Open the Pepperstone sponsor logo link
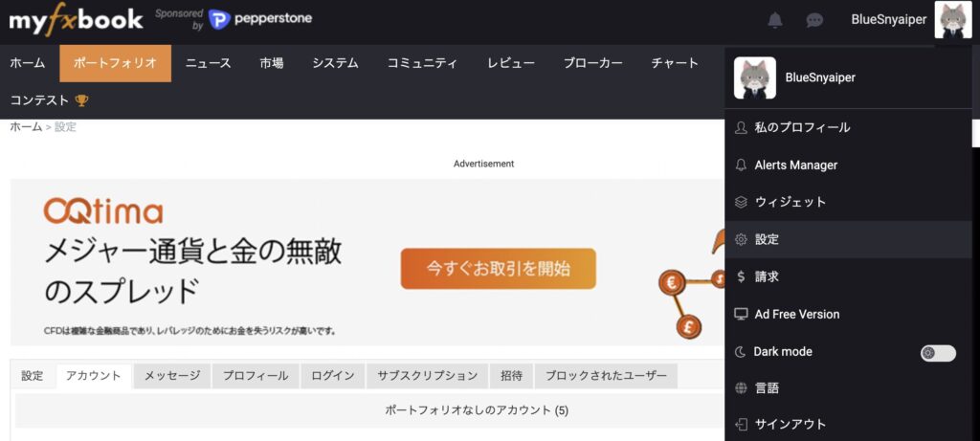The image size is (980, 441). (x=260, y=19)
